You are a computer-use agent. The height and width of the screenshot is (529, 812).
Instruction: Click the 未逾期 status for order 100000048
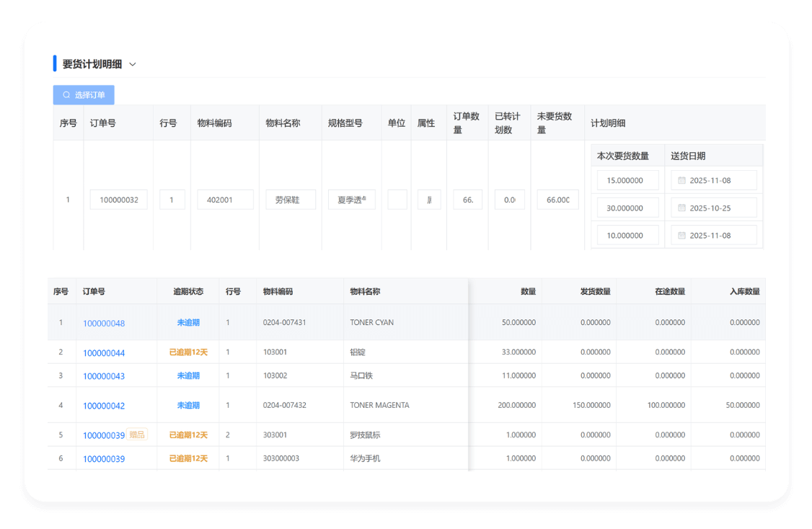point(187,323)
